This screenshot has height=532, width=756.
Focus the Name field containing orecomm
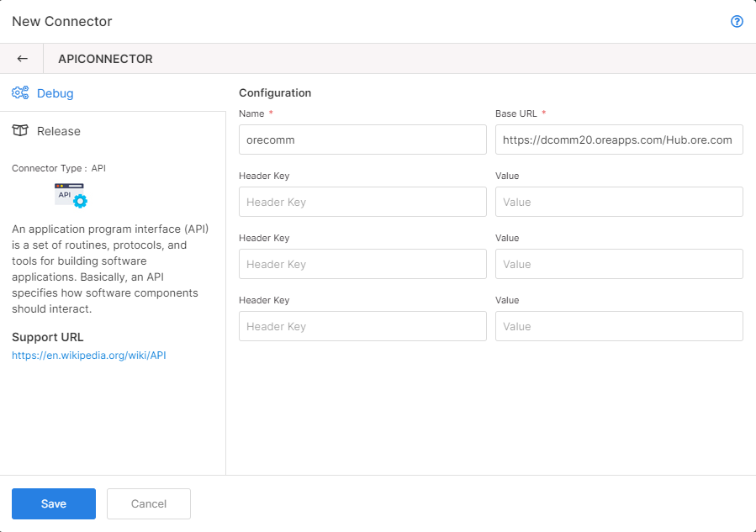tap(362, 140)
